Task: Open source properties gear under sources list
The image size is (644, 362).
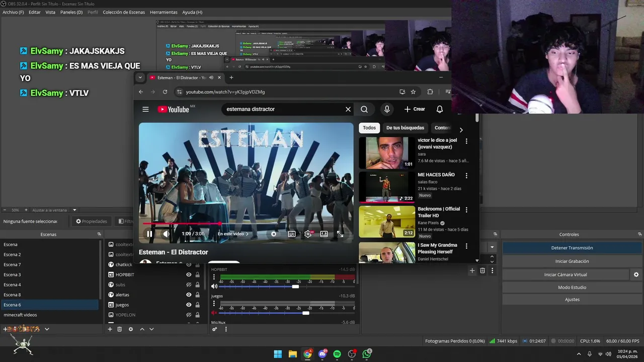Action: click(131, 329)
